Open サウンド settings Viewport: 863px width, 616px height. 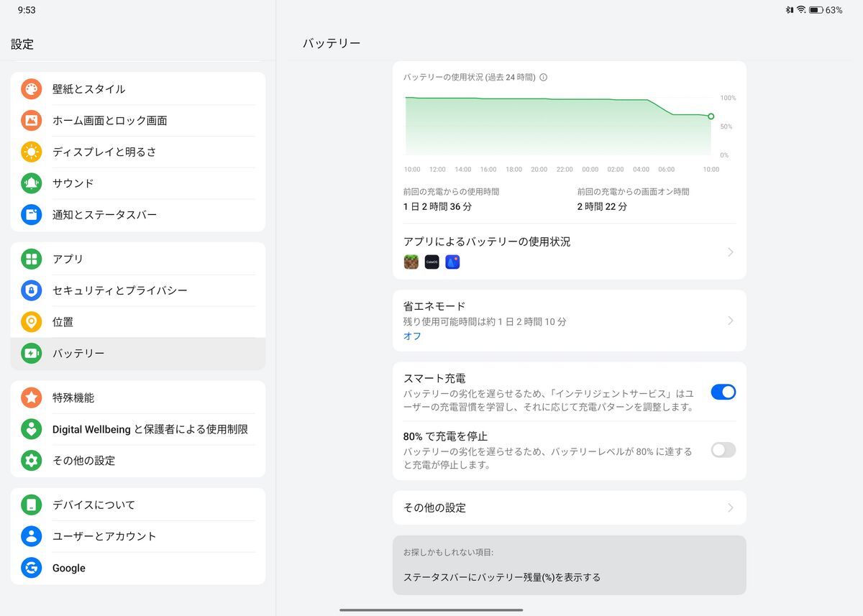138,183
